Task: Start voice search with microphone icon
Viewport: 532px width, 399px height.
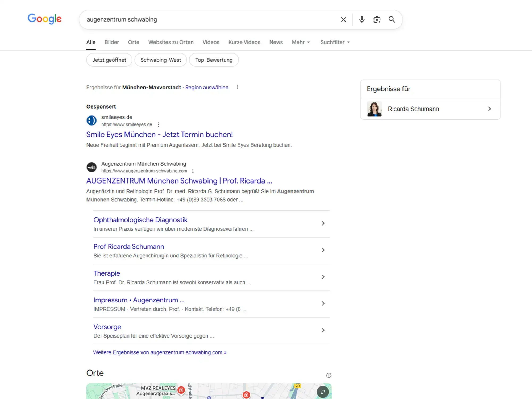Action: [x=362, y=19]
